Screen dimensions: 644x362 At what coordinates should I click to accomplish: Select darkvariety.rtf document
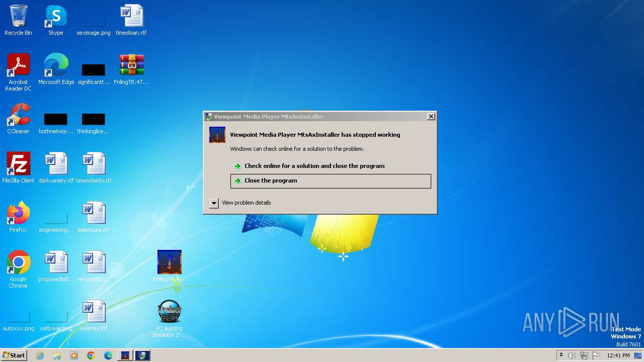56,168
